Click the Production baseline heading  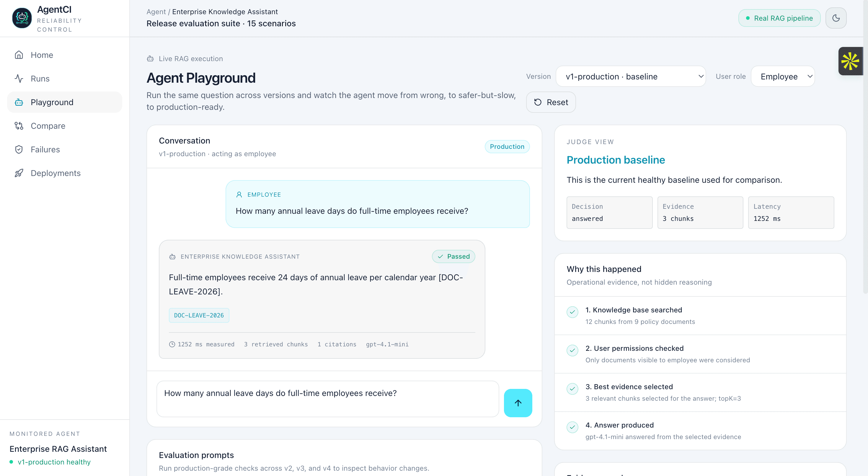tap(616, 159)
